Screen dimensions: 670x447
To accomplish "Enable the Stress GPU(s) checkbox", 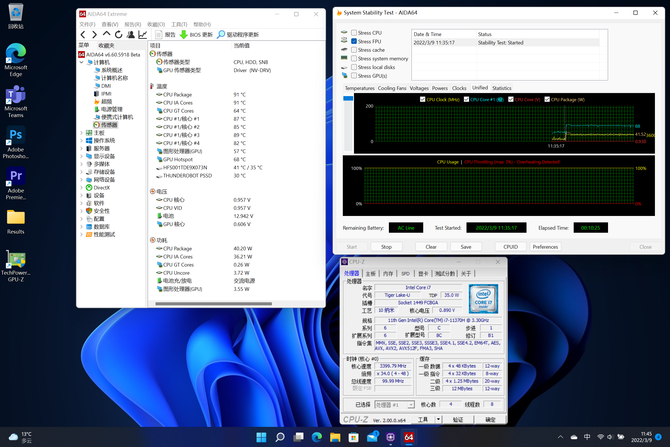I will tap(353, 75).
